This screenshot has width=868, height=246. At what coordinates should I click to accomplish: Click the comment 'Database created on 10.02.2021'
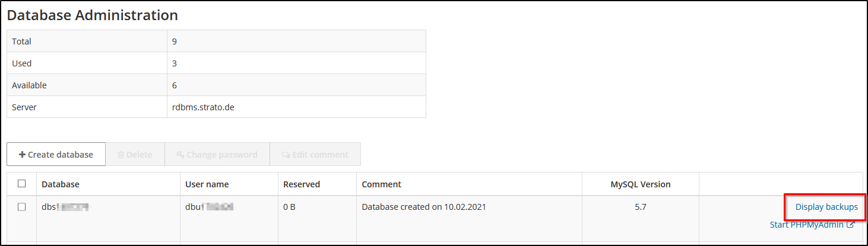click(425, 207)
